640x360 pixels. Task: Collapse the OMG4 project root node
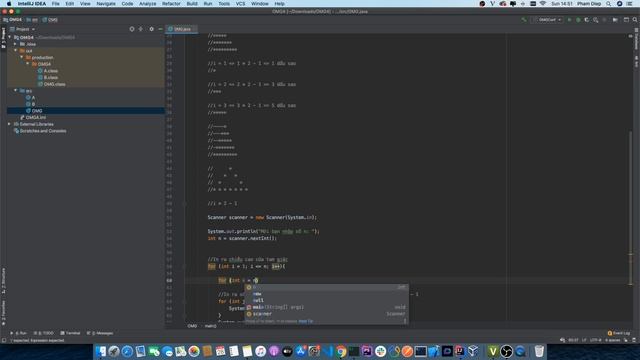(x=10, y=37)
